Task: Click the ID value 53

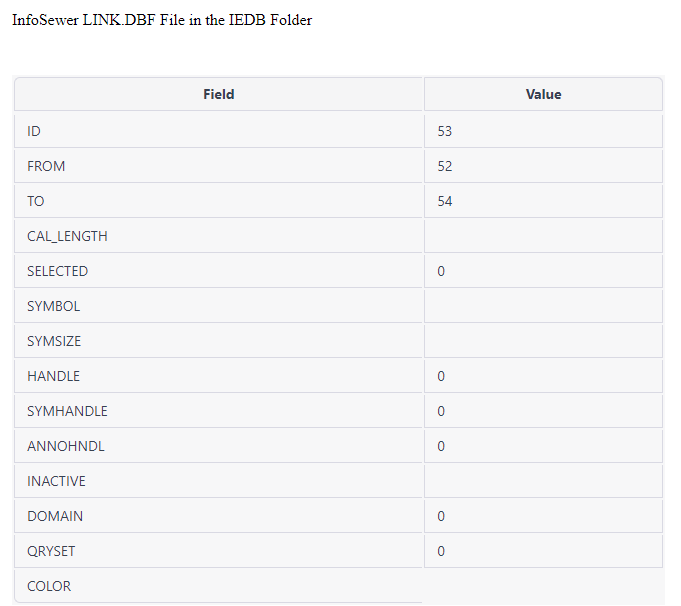Action: (x=445, y=131)
